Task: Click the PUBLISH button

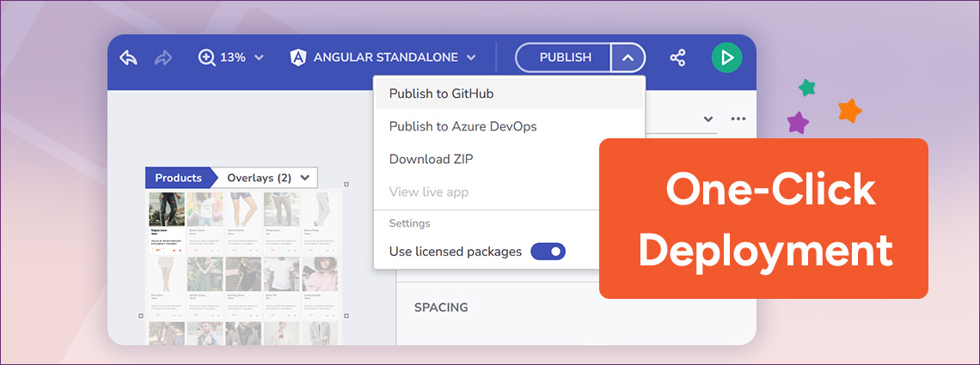Action: pyautogui.click(x=563, y=58)
